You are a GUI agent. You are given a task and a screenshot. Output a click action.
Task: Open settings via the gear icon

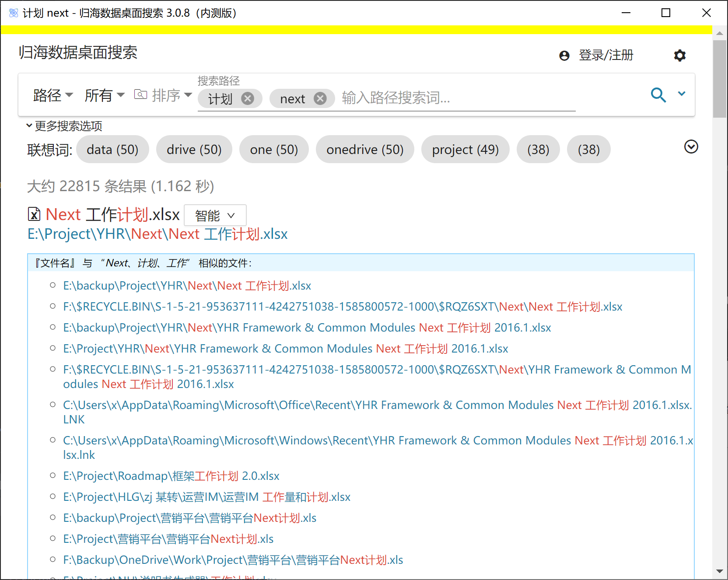coord(679,56)
